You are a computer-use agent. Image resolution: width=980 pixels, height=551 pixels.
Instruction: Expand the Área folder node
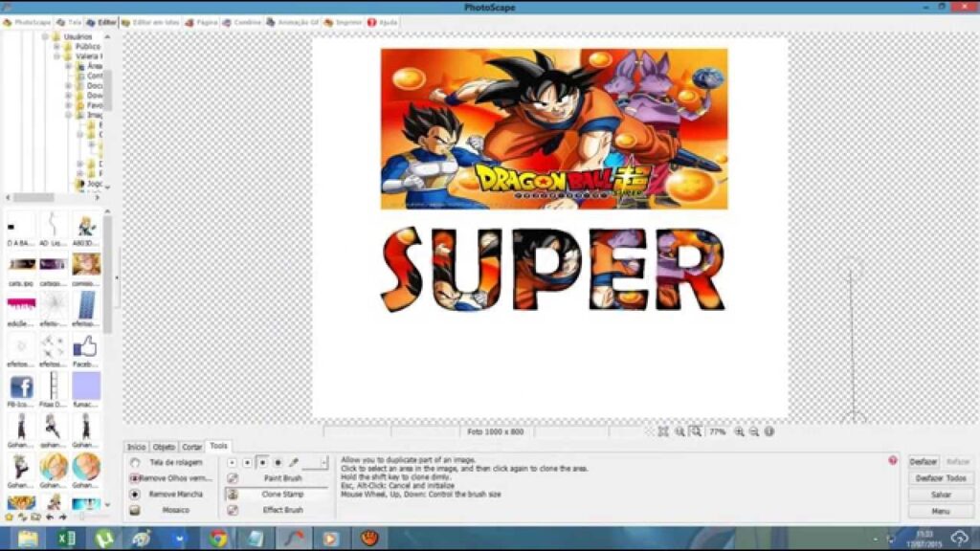coord(68,66)
